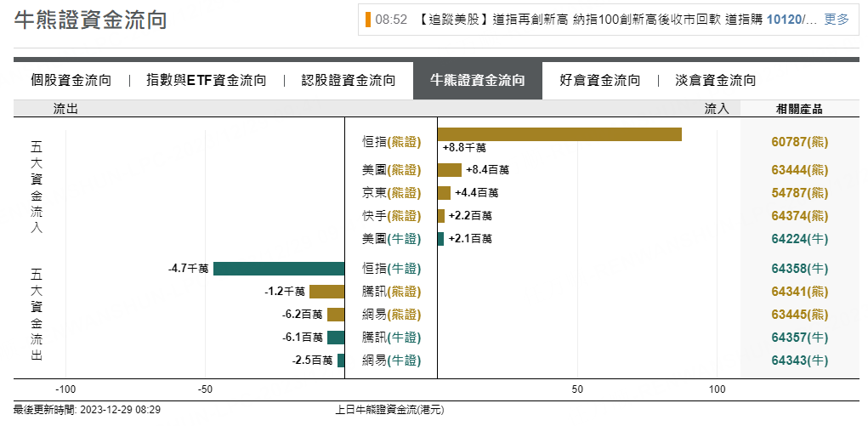This screenshot has width=868, height=426.
Task: Click the 相關產品 column header
Action: pos(799,109)
